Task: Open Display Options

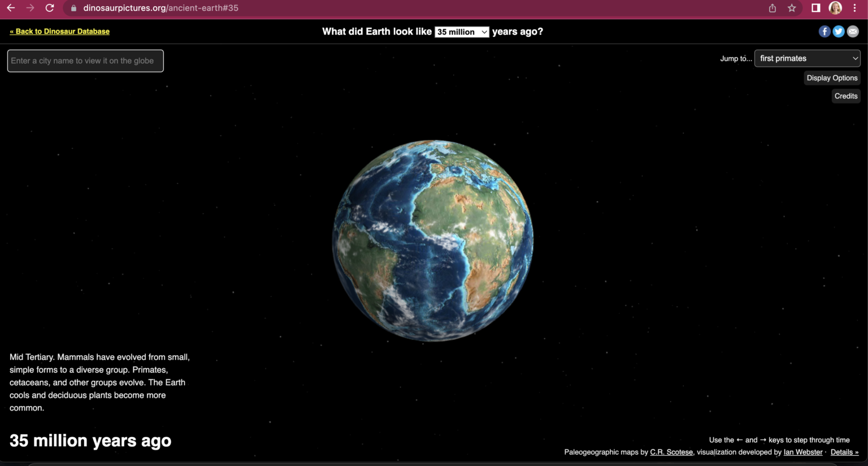Action: click(x=832, y=78)
